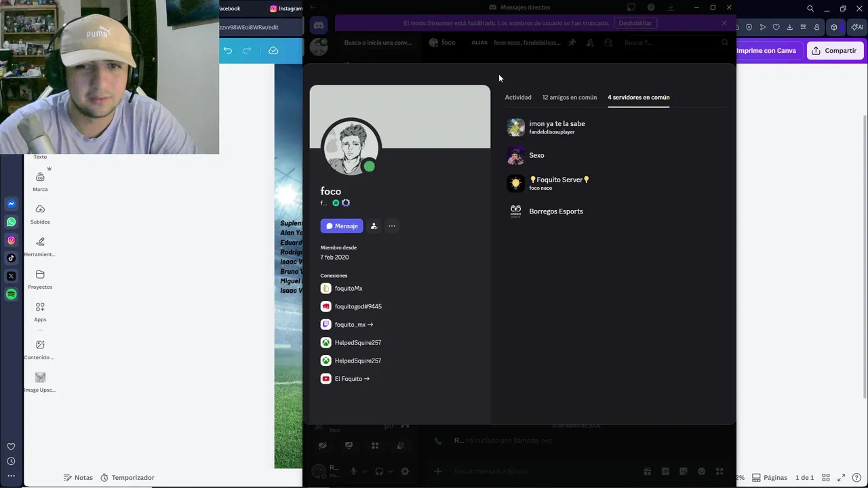Mute the Discord microphone
This screenshot has width=868, height=488.
click(x=353, y=471)
